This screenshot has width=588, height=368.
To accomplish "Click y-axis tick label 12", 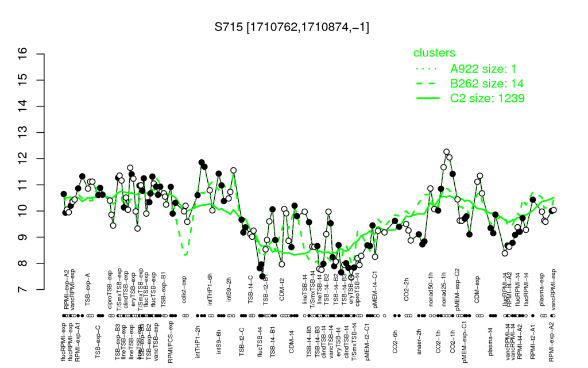I will click(23, 159).
